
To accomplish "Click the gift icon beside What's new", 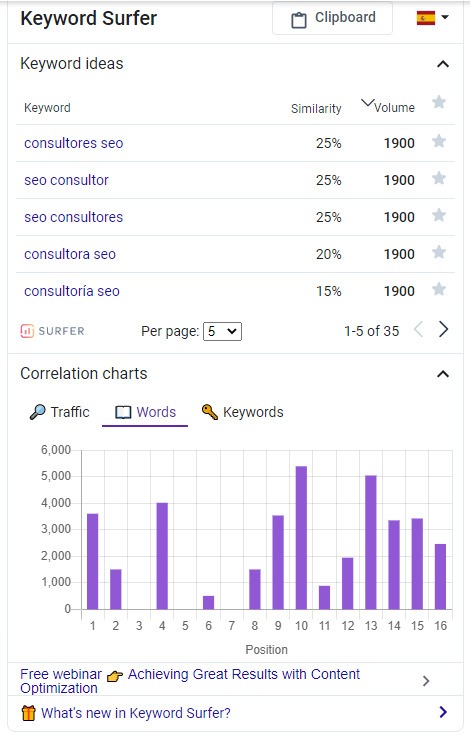I will coord(28,713).
